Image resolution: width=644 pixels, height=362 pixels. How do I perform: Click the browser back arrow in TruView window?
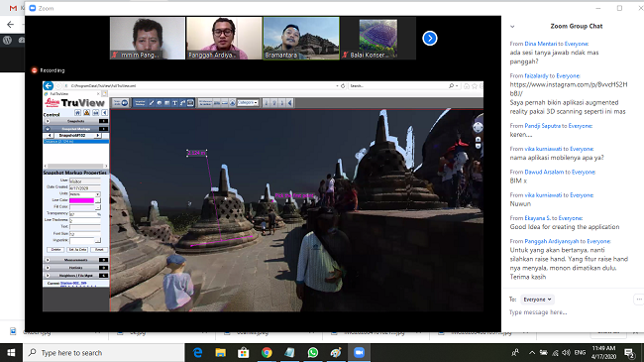49,85
